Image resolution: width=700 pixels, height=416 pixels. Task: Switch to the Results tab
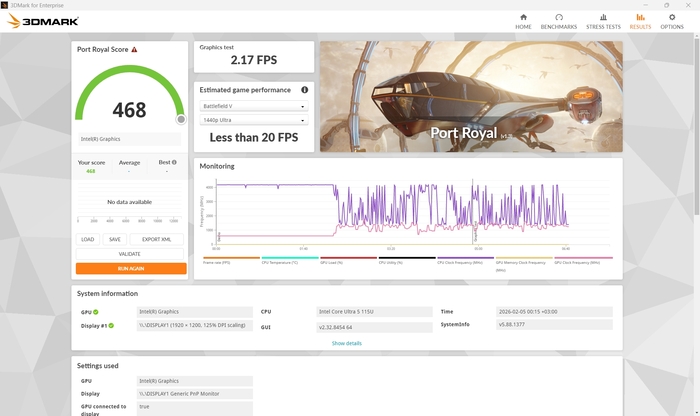(640, 19)
